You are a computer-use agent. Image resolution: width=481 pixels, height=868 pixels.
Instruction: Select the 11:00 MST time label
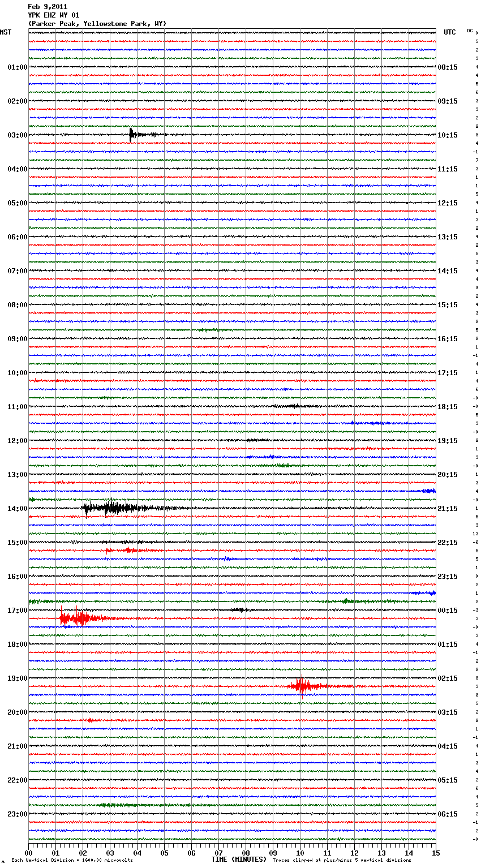(18, 407)
